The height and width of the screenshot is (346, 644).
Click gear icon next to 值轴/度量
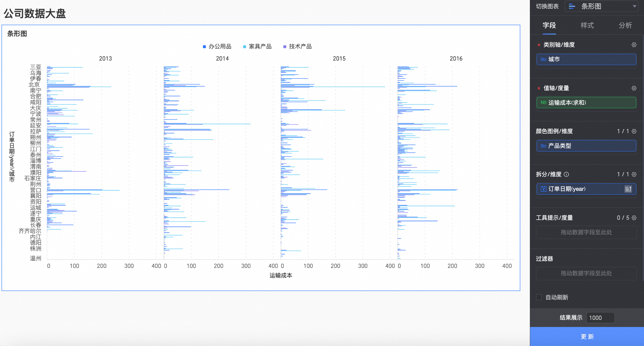click(634, 88)
